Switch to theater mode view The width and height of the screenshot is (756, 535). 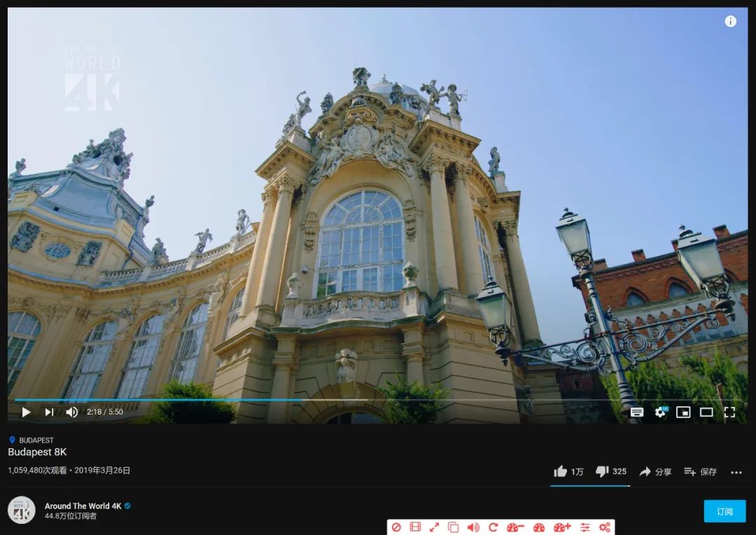click(706, 412)
